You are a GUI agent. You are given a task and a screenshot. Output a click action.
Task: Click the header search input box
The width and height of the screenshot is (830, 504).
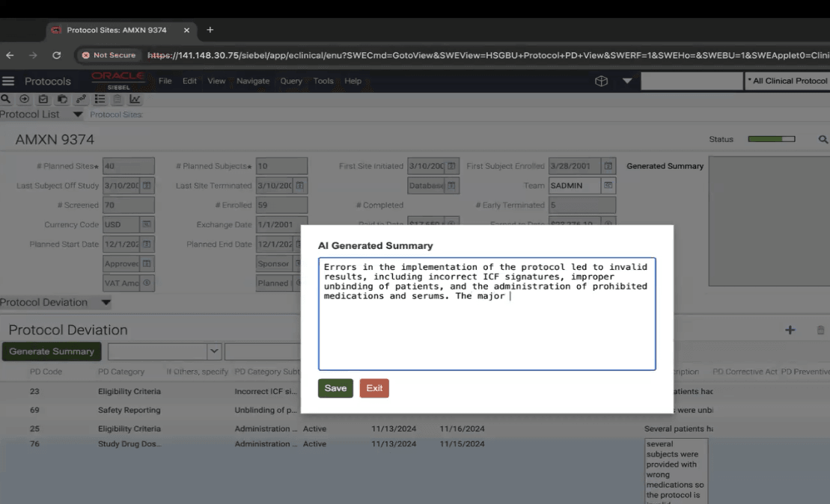pyautogui.click(x=692, y=81)
